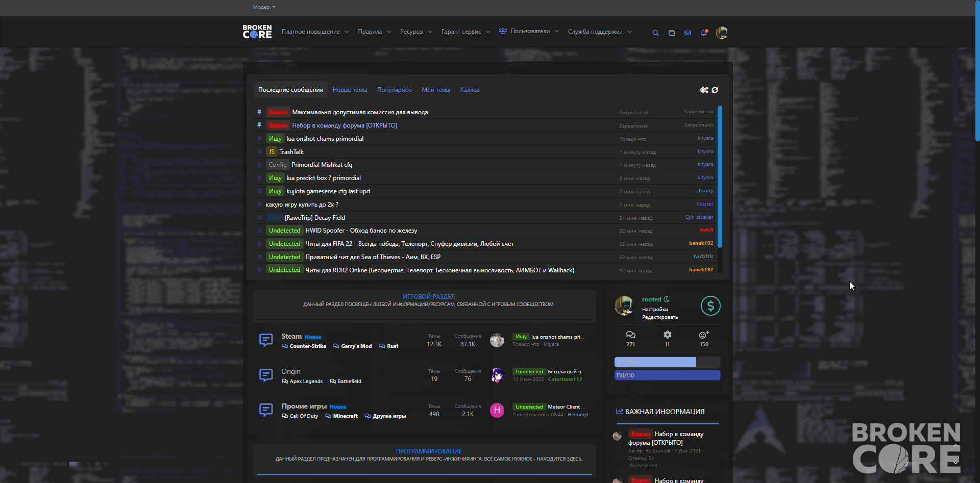Screen dimensions: 980x483
Task: Open the Модер. dropdown in top bar
Action: [x=264, y=7]
